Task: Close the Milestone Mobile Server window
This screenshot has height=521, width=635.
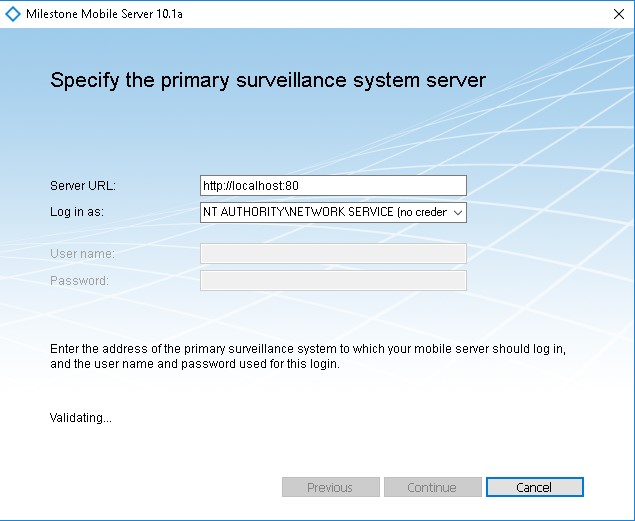Action: coord(618,14)
